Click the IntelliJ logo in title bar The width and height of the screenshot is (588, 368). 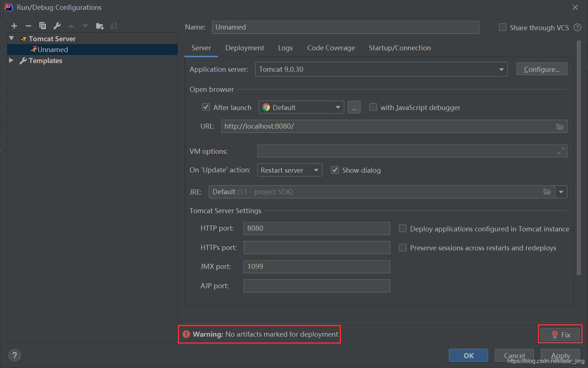(9, 7)
